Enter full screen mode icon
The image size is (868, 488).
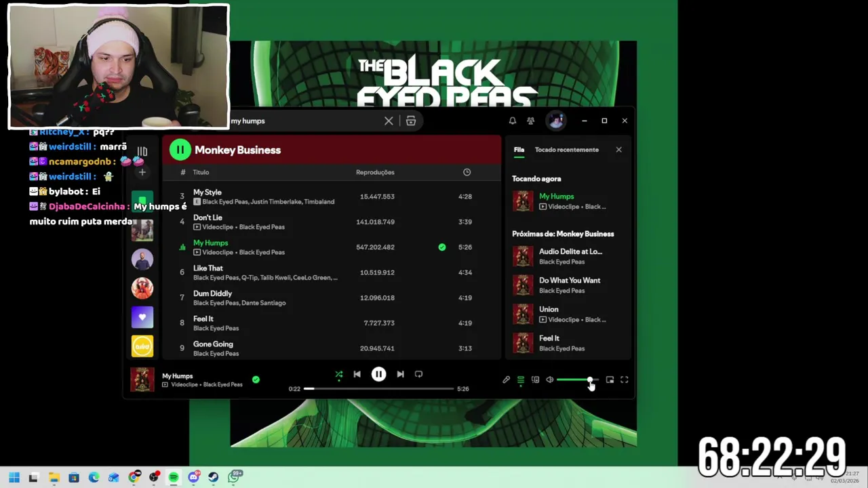coord(624,380)
